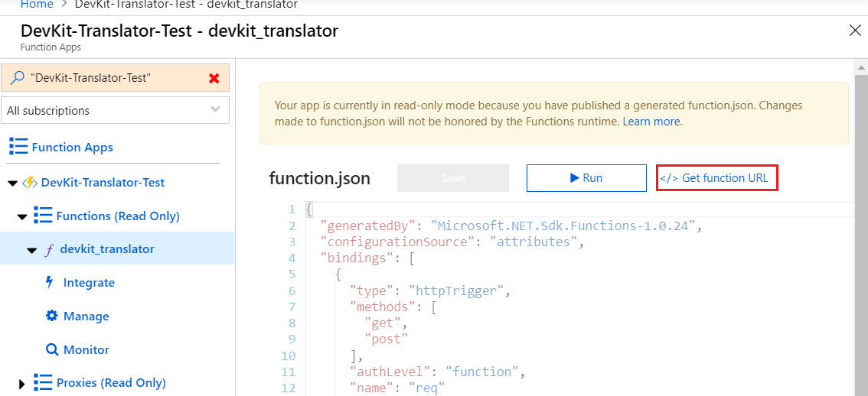
Task: Select Proxies (Read Only) tree item
Action: (x=111, y=383)
